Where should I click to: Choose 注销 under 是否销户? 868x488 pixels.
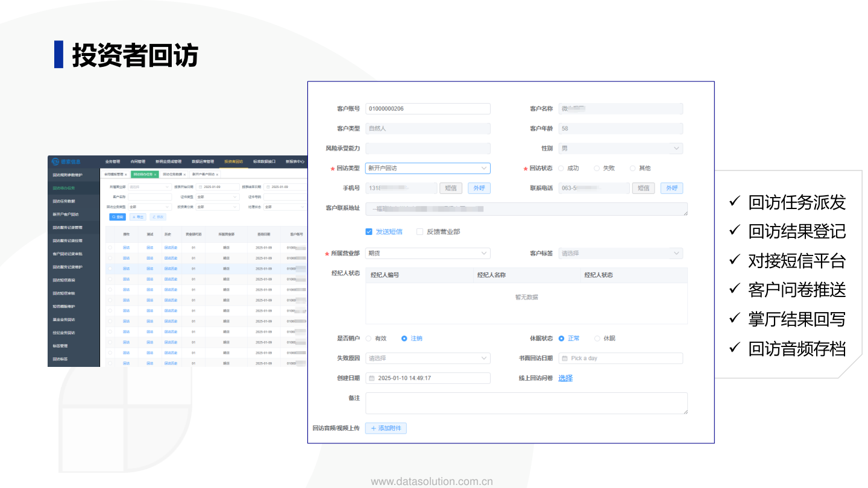[404, 339]
